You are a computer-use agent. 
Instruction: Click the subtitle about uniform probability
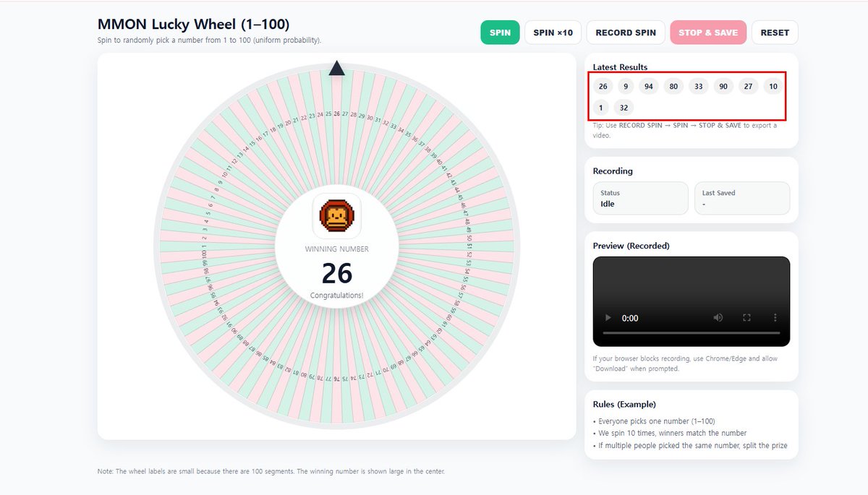pyautogui.click(x=209, y=40)
